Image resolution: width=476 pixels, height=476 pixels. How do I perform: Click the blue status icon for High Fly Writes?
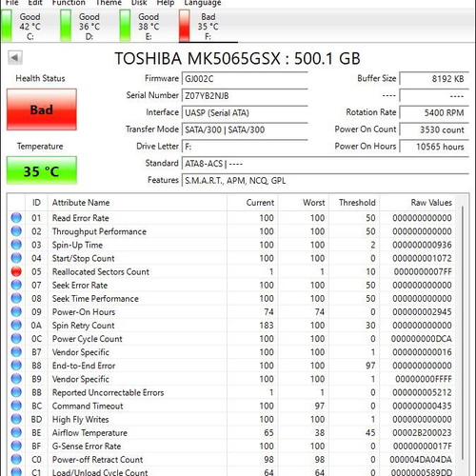click(16, 419)
